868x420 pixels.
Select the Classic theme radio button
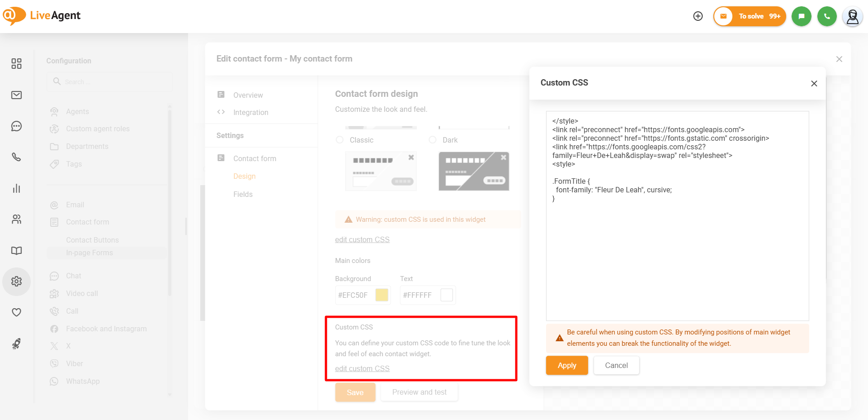(x=340, y=140)
